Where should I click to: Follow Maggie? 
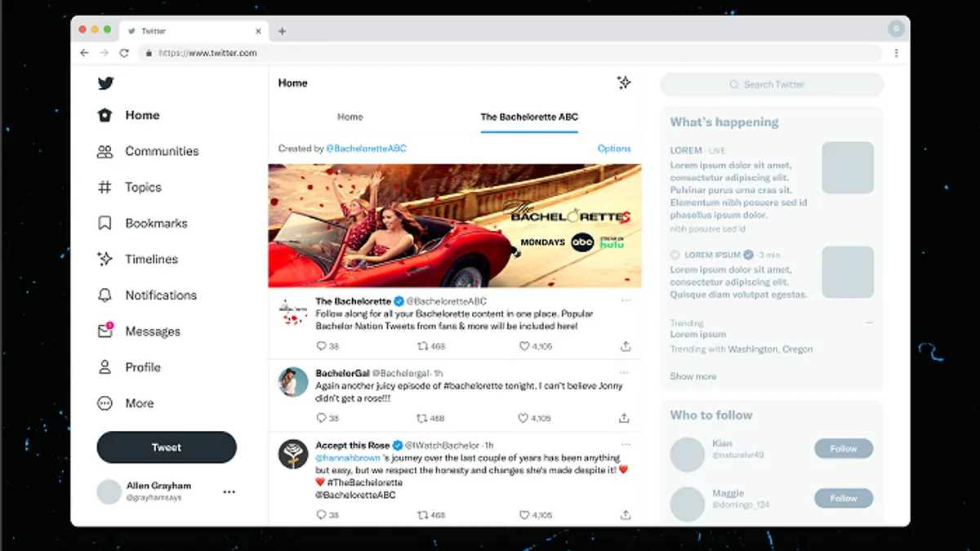click(844, 498)
